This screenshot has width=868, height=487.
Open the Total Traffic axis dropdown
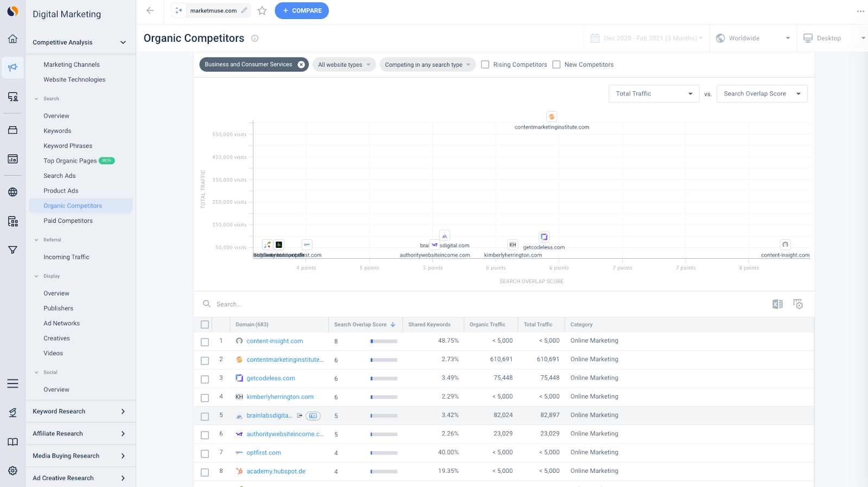point(654,94)
